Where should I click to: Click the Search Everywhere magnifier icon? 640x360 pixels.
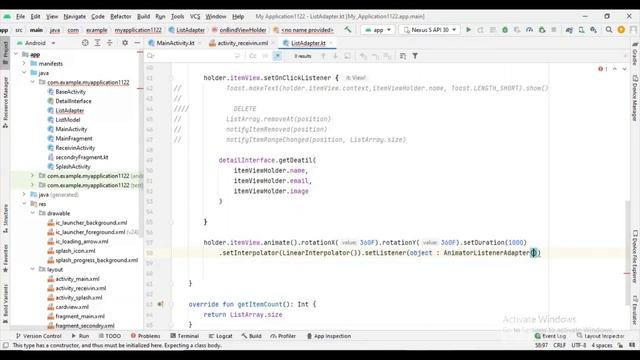pos(609,30)
